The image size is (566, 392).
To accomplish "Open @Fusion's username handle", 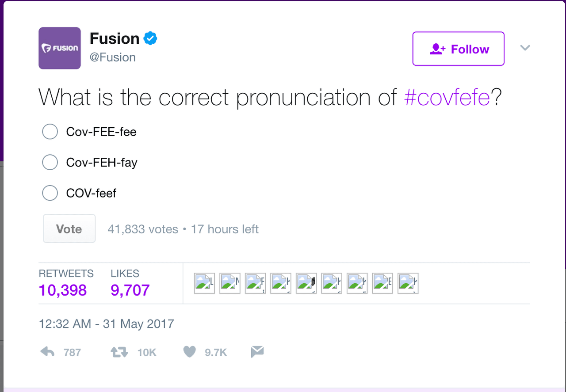I will 113,57.
